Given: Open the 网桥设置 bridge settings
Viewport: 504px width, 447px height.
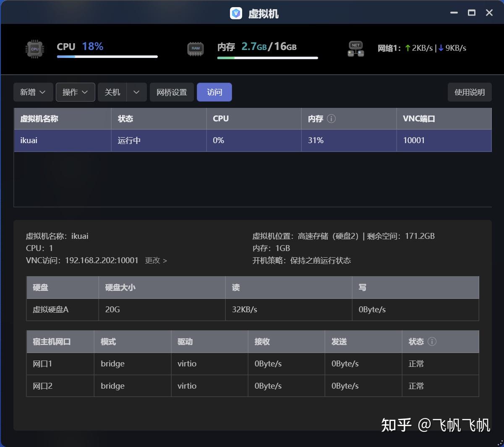Looking at the screenshot, I should point(172,92).
